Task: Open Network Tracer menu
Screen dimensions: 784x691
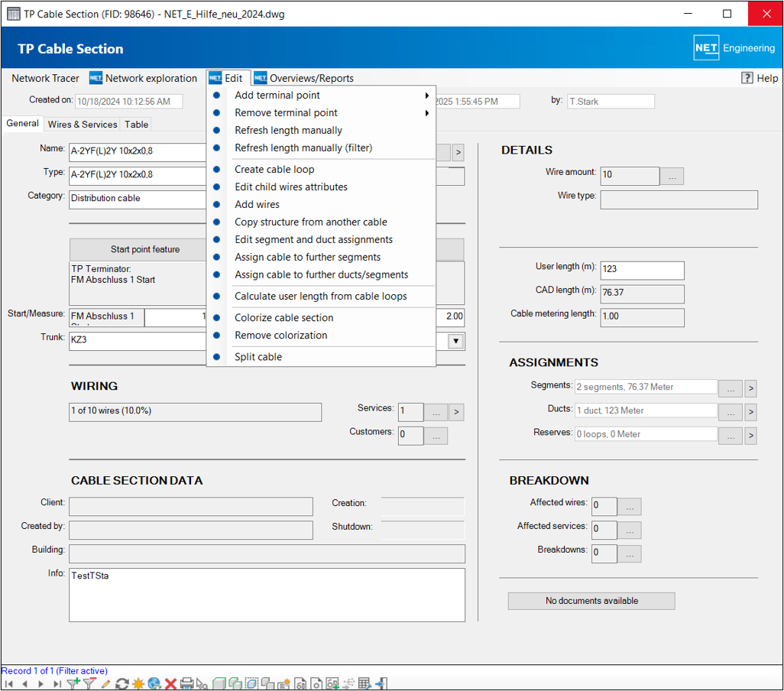Action: 46,78
